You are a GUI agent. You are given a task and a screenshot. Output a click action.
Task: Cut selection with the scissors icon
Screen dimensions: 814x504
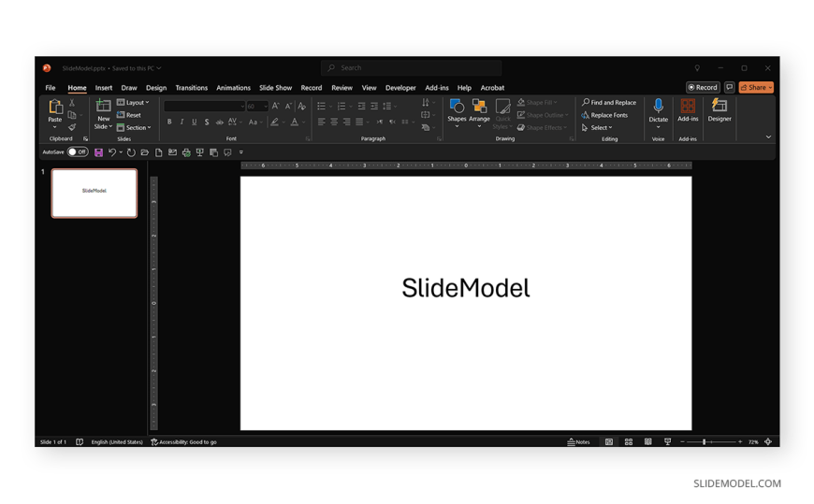click(x=72, y=103)
